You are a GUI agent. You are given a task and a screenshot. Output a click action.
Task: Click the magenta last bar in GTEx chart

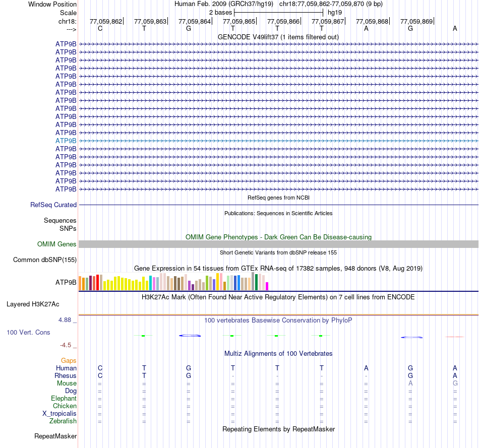pos(267,286)
